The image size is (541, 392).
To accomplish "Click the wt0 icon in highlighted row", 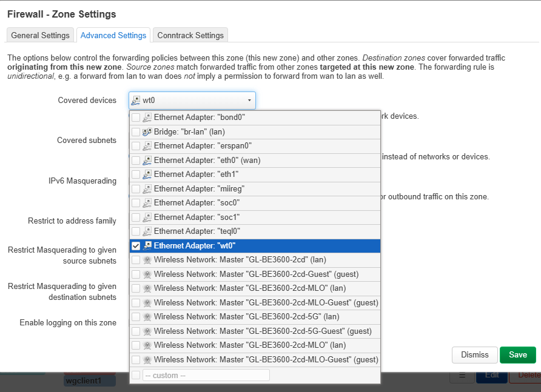I will (x=147, y=246).
